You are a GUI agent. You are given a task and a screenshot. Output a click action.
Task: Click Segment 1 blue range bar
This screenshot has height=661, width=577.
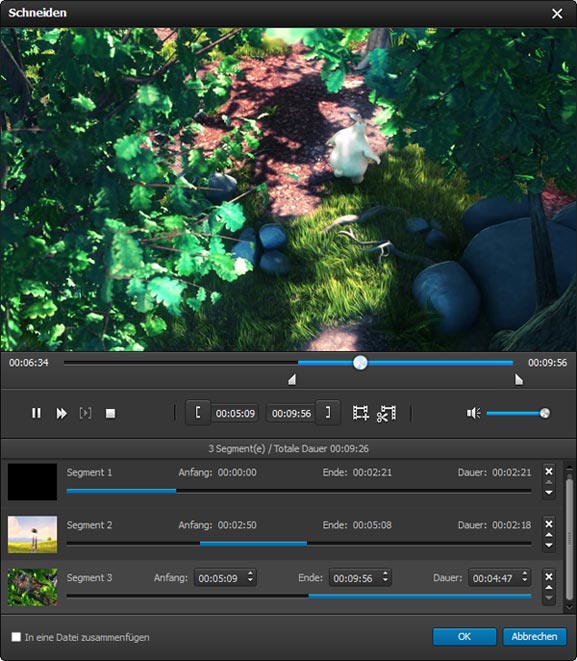(x=121, y=491)
